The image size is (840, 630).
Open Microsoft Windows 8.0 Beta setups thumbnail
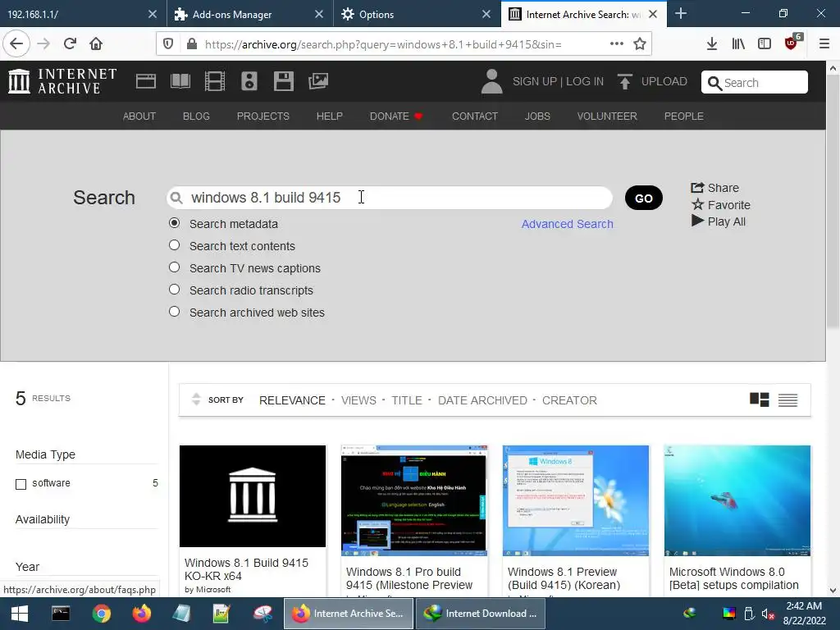[737, 500]
